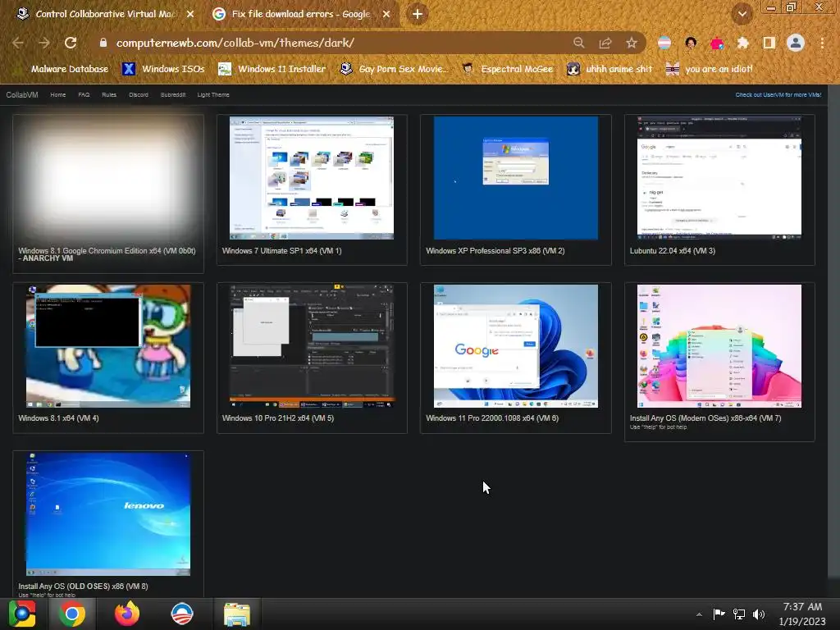Open the 'you are an idiot!' bookmark
Screen dimensions: 840x630
(710, 69)
